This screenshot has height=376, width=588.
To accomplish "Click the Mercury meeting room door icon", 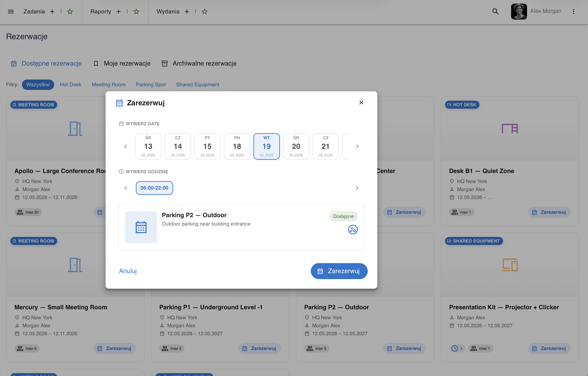I will (75, 265).
